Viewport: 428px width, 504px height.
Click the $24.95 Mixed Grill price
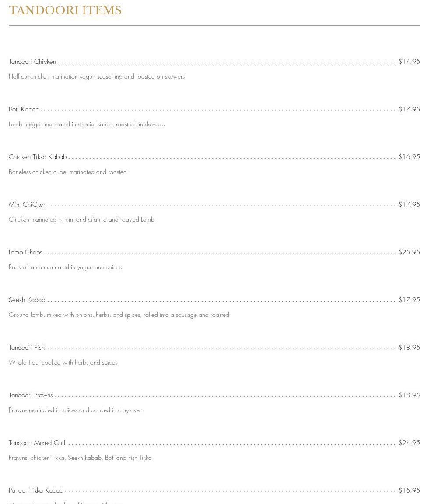point(409,443)
